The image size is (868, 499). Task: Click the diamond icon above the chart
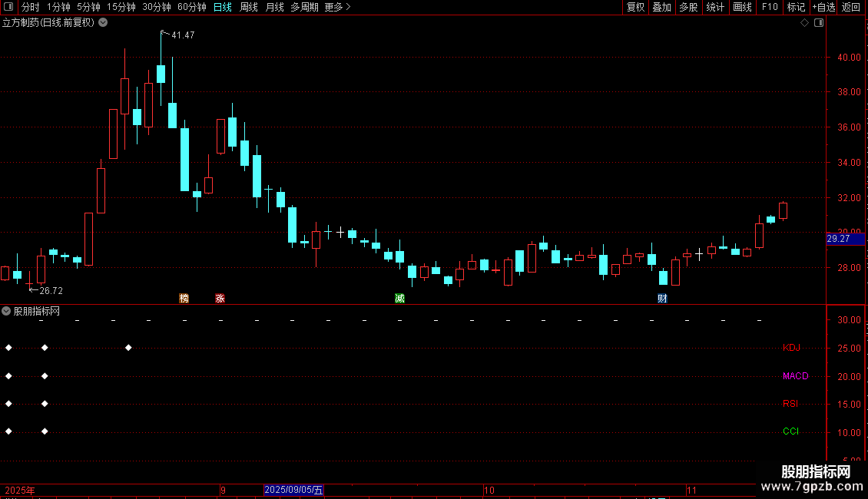click(805, 23)
